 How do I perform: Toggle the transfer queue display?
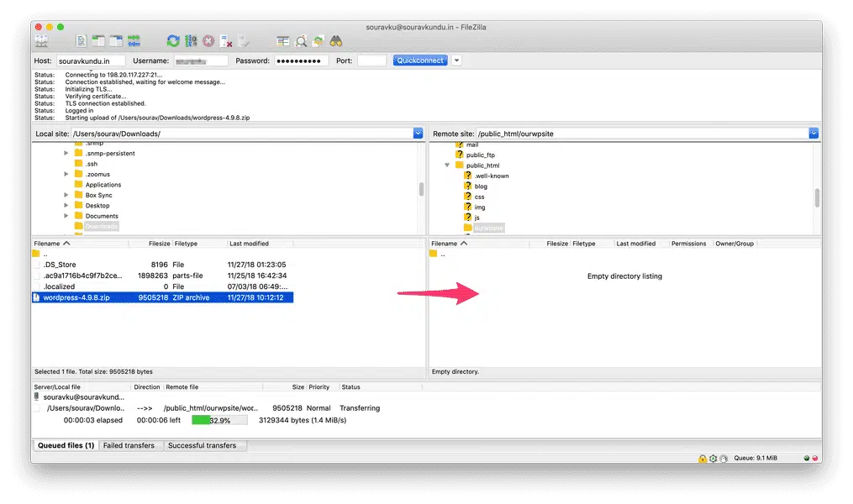(134, 40)
